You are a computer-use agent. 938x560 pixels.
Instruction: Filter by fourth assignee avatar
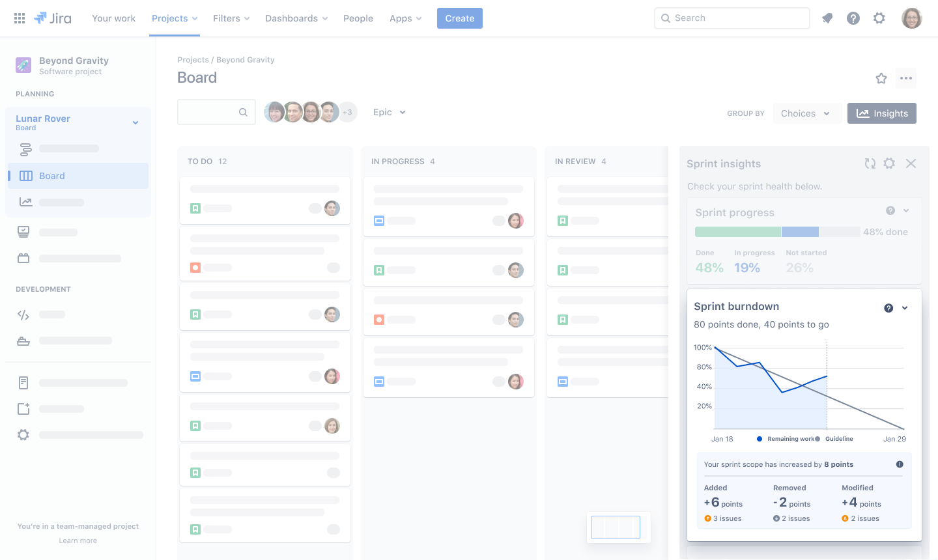click(329, 112)
